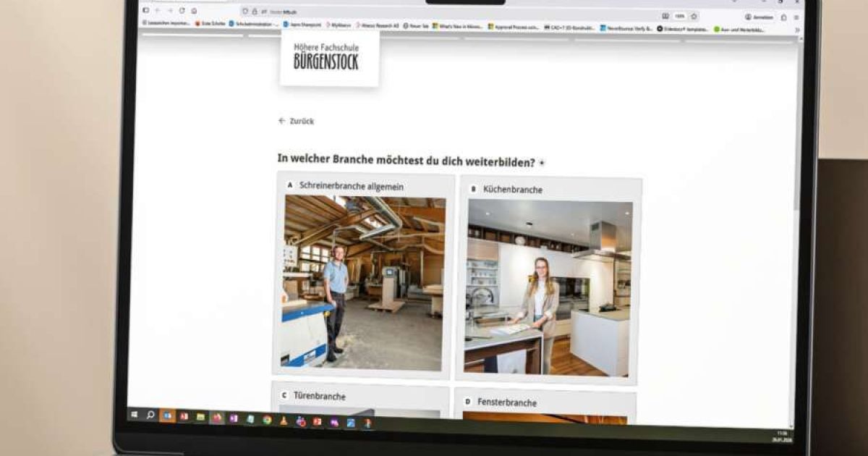This screenshot has width=868, height=456.
Task: Choose option C Türenbranche
Action: point(360,397)
